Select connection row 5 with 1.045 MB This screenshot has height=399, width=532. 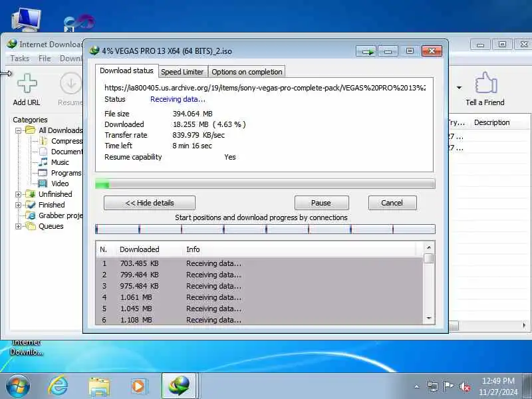[259, 309]
